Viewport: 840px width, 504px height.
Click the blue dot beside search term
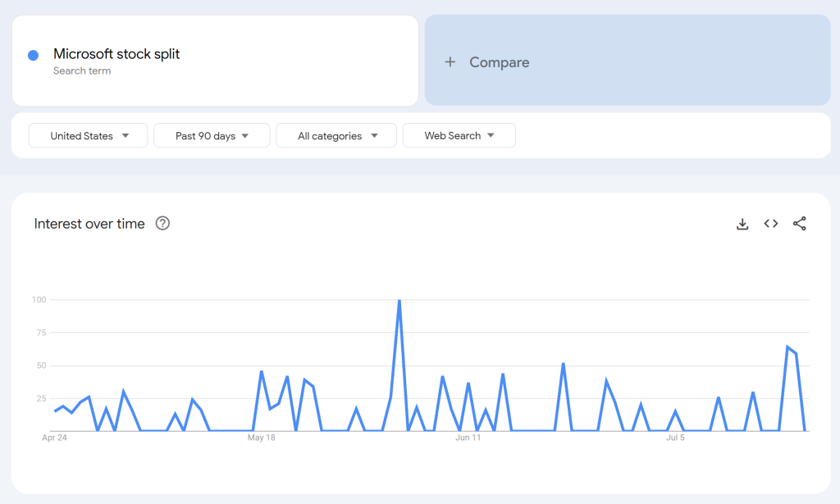tap(34, 55)
